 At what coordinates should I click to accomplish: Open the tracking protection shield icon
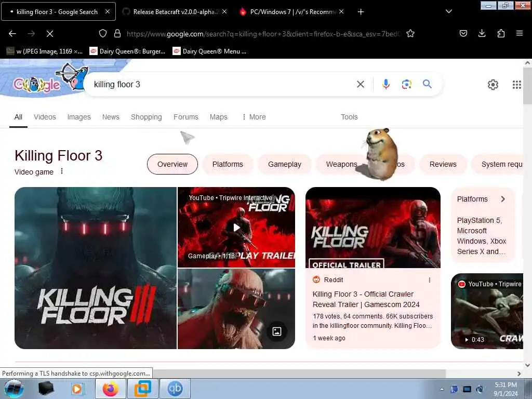(x=103, y=33)
